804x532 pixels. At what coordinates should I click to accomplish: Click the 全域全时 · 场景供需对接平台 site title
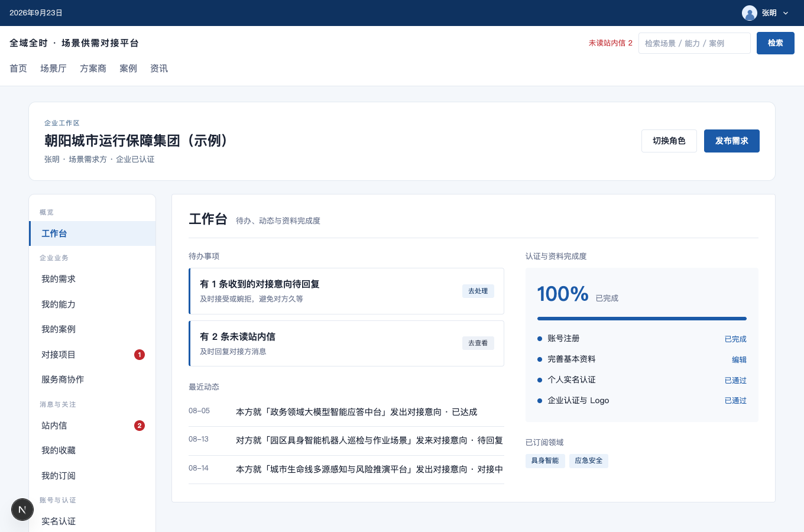pyautogui.click(x=74, y=43)
